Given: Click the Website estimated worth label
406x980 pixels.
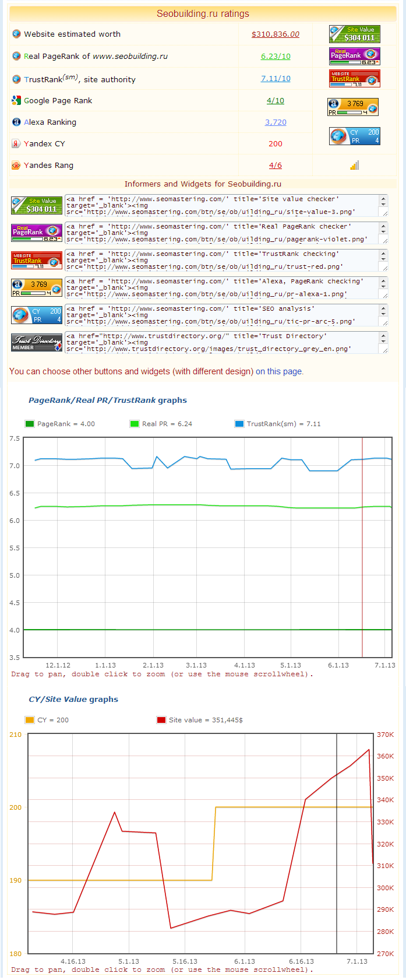Looking at the screenshot, I should coord(72,34).
